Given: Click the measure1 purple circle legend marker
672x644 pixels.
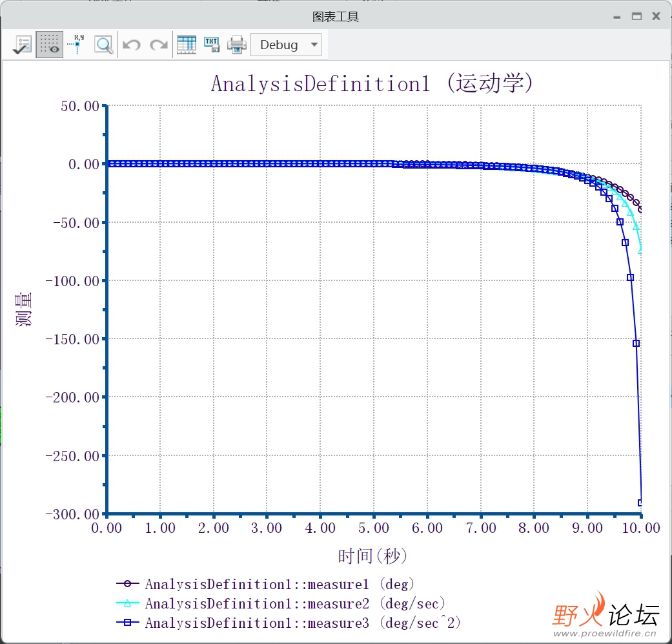Looking at the screenshot, I should coord(127,583).
